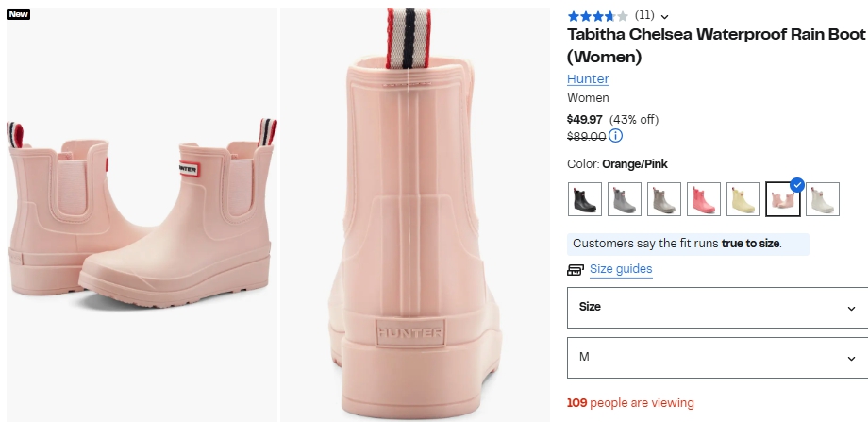Viewport: 868px width, 422px height.
Task: Click the size guide ruler icon
Action: (x=575, y=270)
